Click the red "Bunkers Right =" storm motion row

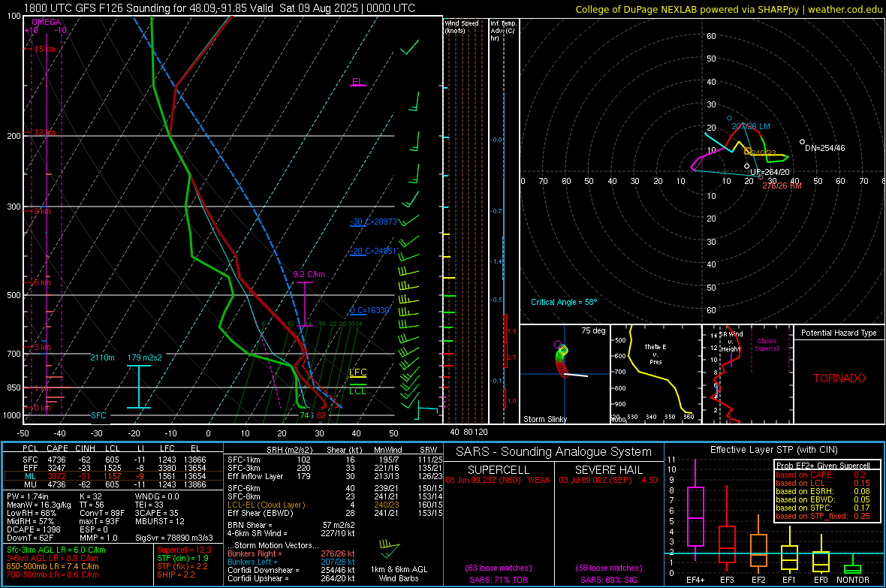[291, 553]
